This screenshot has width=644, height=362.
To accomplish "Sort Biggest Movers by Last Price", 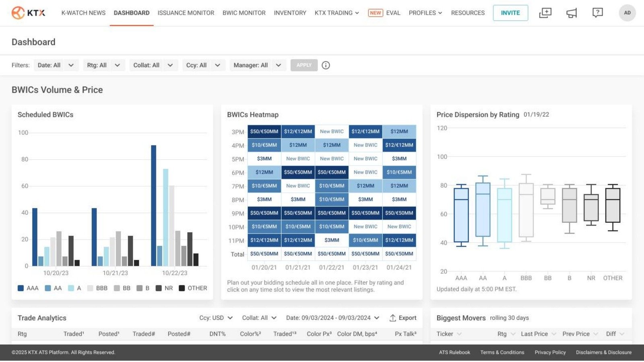I will tap(539, 334).
